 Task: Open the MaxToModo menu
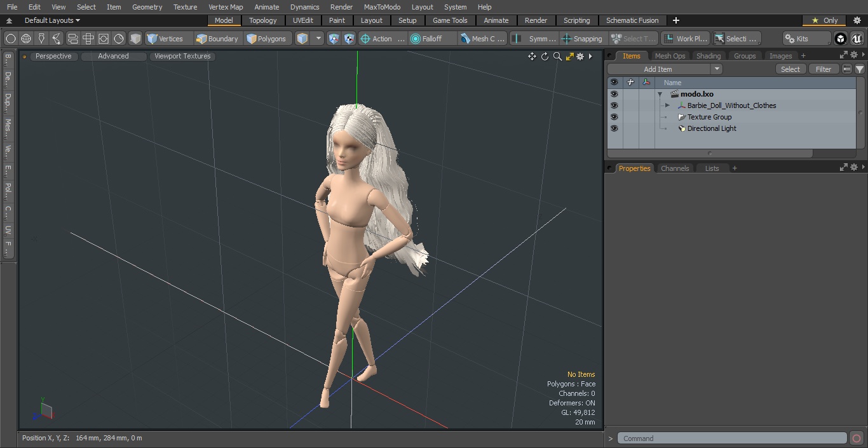(x=382, y=7)
